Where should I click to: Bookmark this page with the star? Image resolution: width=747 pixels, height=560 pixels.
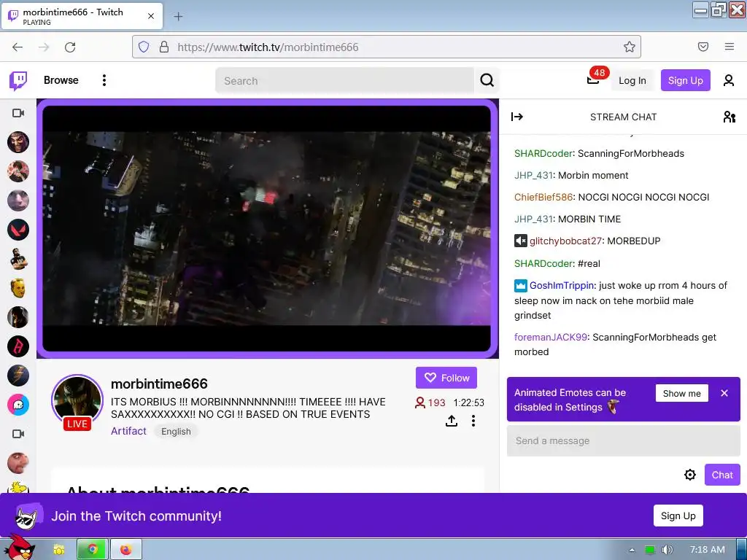coord(630,47)
